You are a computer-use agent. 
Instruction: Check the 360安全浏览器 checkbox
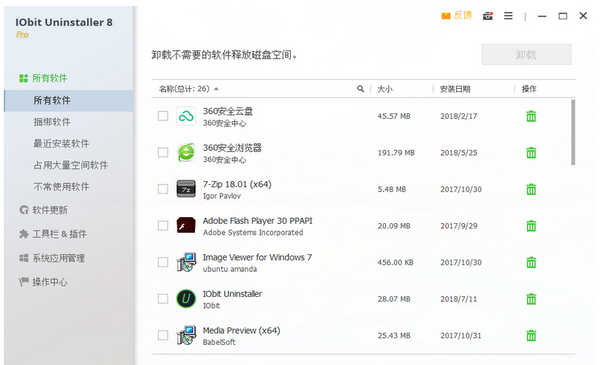pyautogui.click(x=163, y=153)
